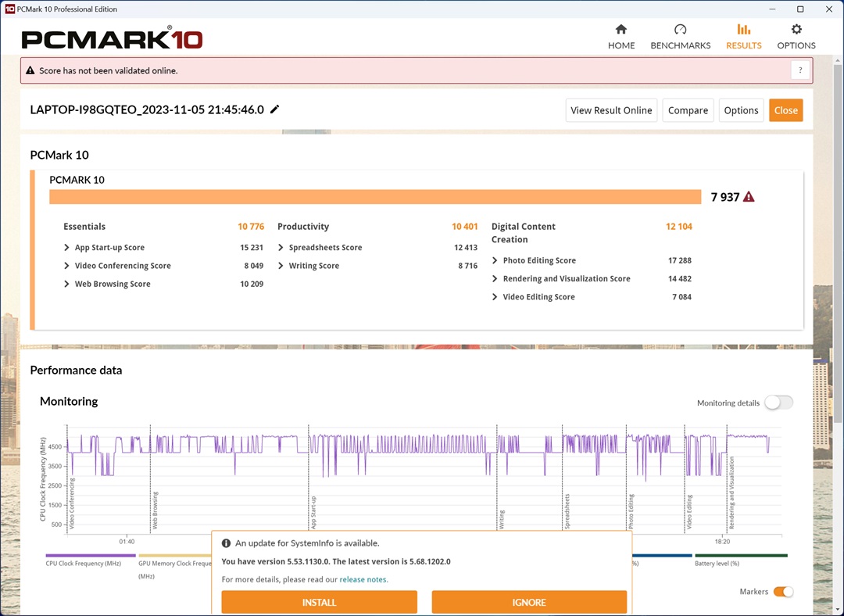
Task: Open the release notes link
Action: (x=363, y=580)
